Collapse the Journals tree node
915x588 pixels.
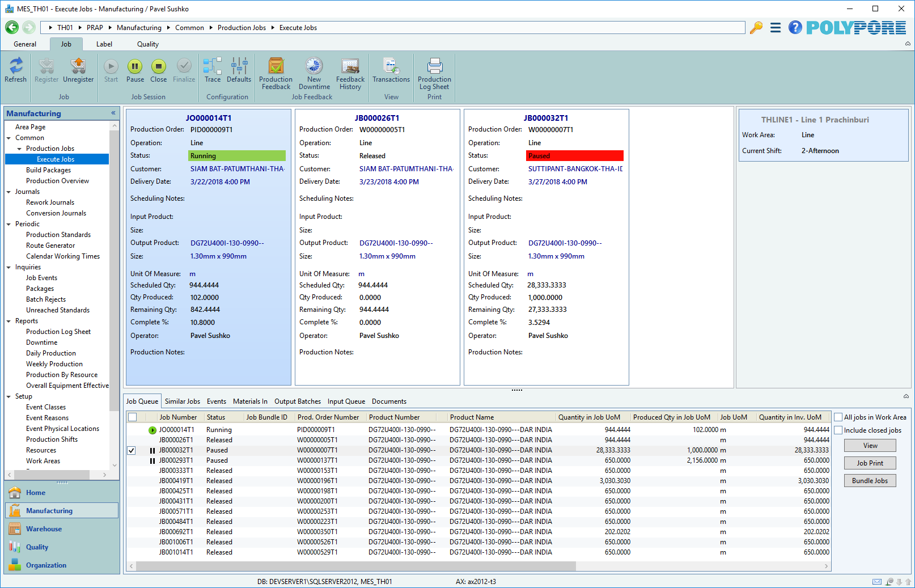(x=9, y=192)
